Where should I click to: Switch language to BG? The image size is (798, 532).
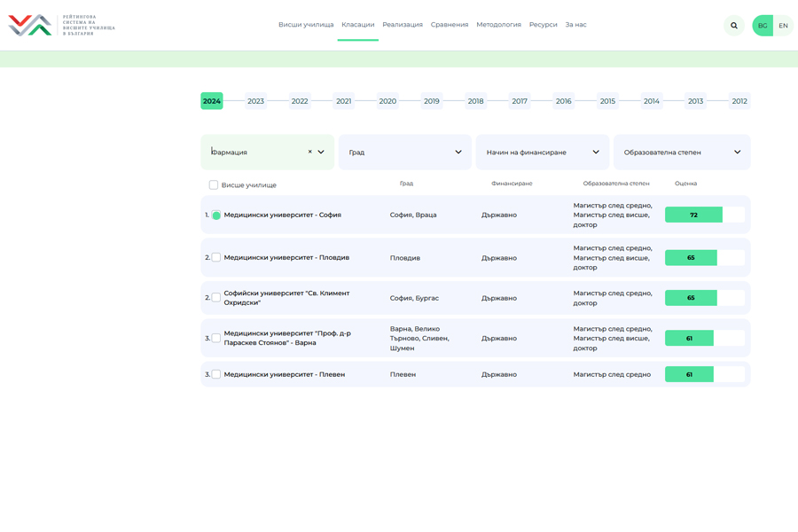tap(763, 26)
